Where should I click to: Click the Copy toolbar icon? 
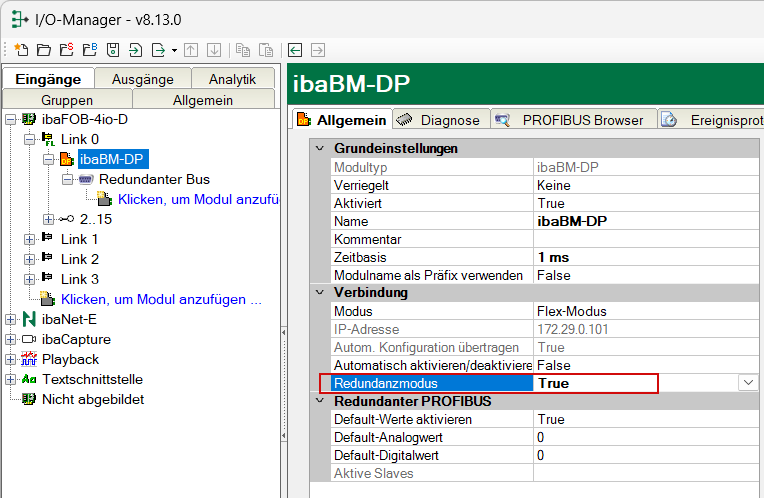(x=243, y=50)
